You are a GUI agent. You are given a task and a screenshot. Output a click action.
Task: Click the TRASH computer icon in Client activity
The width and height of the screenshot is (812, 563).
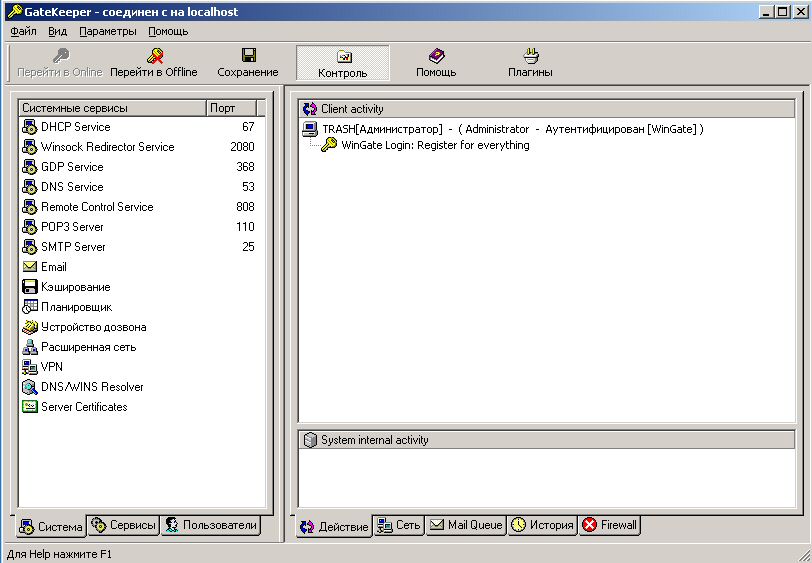310,129
